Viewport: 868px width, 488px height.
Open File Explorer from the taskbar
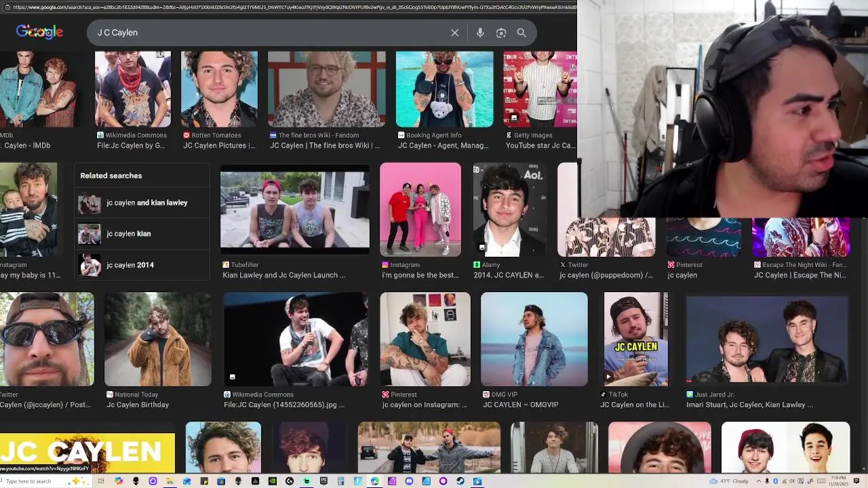tap(170, 481)
